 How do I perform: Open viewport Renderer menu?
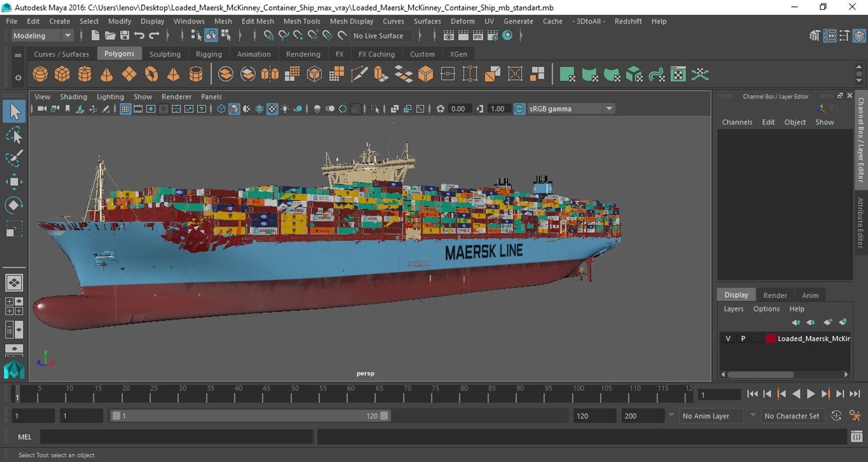tap(176, 97)
